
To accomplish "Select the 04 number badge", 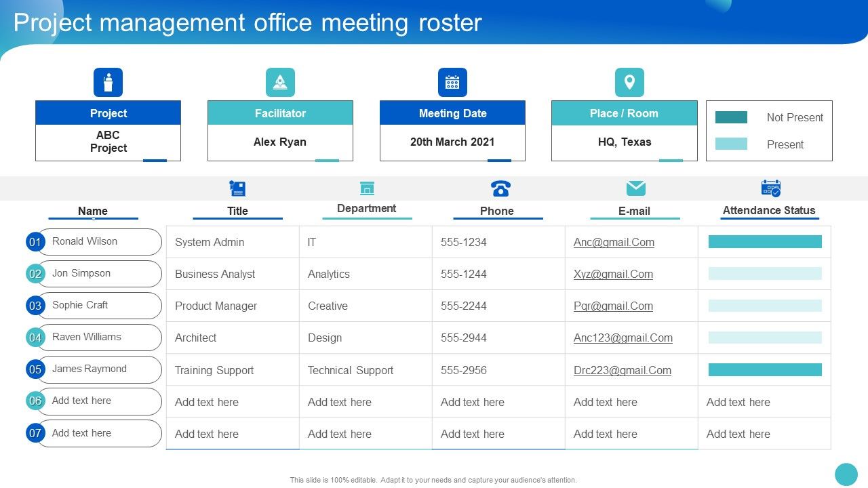I will [x=35, y=338].
